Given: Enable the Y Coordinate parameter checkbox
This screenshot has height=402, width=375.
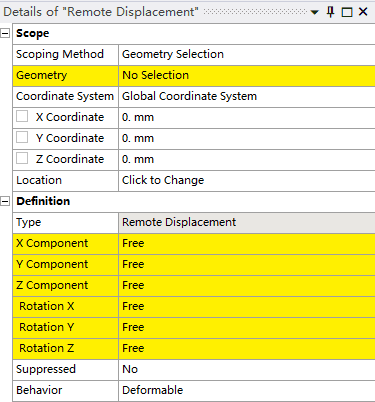Looking at the screenshot, I should 22,137.
